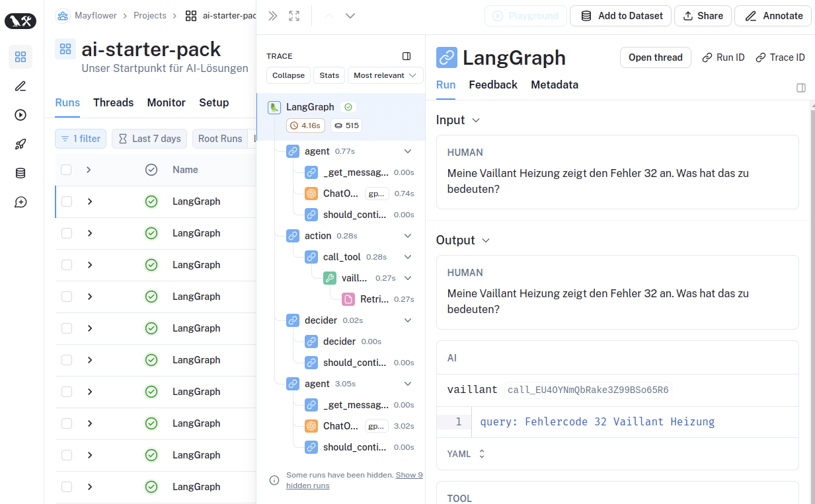815x504 pixels.
Task: Open the Last 7 days time filter
Action: [149, 139]
